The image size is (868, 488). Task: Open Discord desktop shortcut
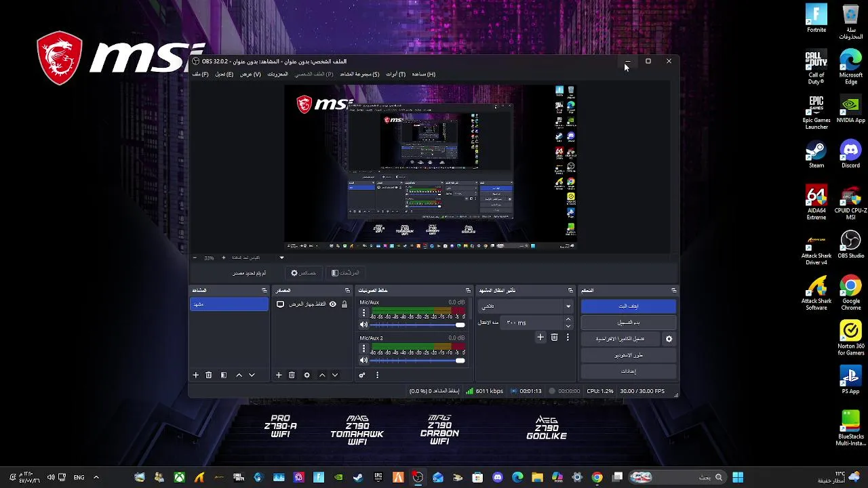[850, 155]
